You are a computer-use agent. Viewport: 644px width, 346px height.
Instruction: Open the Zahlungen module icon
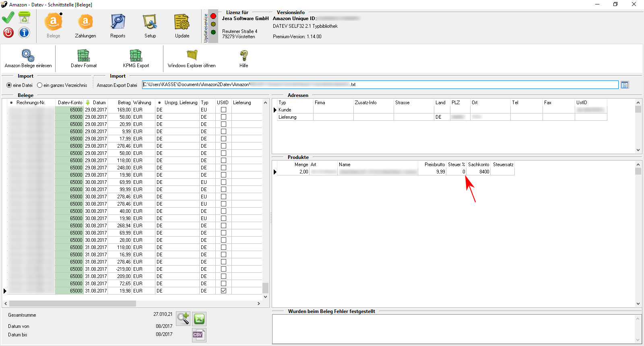click(x=85, y=23)
